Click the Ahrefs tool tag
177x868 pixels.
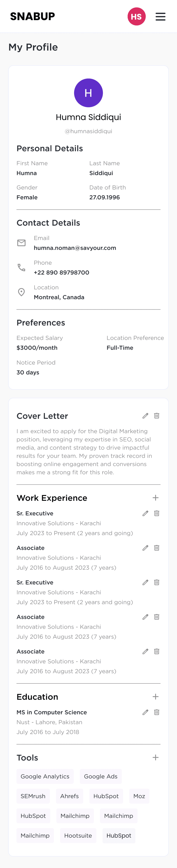click(x=69, y=796)
